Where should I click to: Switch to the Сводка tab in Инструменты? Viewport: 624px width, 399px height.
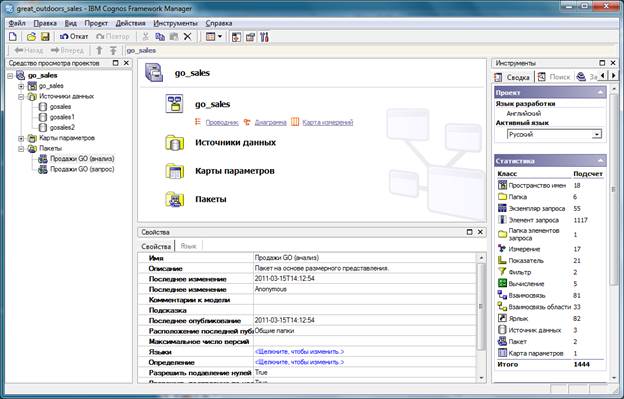pyautogui.click(x=513, y=77)
